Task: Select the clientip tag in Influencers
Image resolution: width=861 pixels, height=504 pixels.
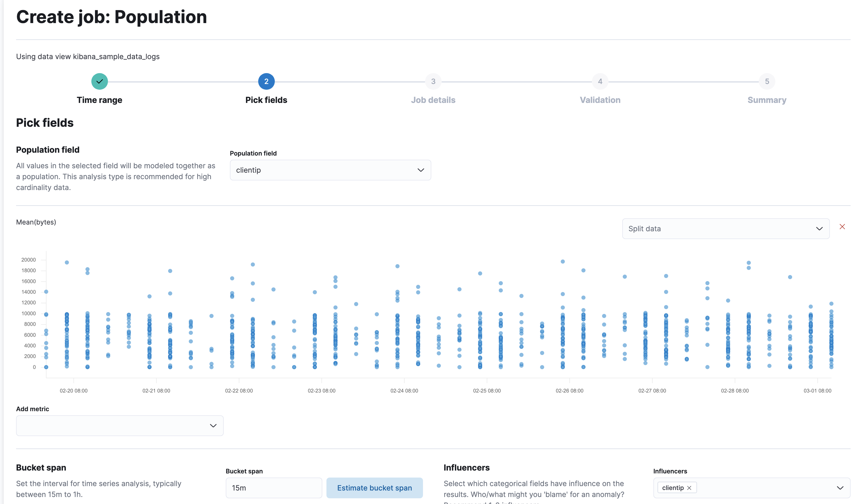Action: click(x=673, y=488)
